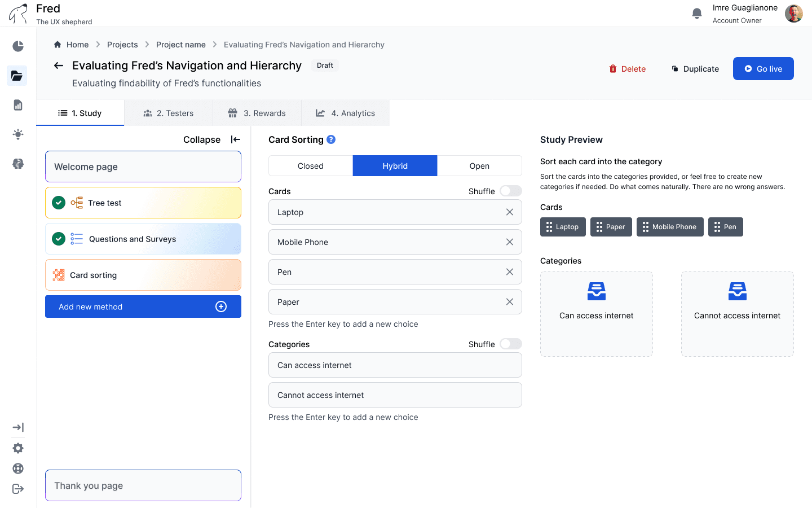Image resolution: width=812 pixels, height=508 pixels.
Task: Collapse the methods panel
Action: pyautogui.click(x=212, y=139)
